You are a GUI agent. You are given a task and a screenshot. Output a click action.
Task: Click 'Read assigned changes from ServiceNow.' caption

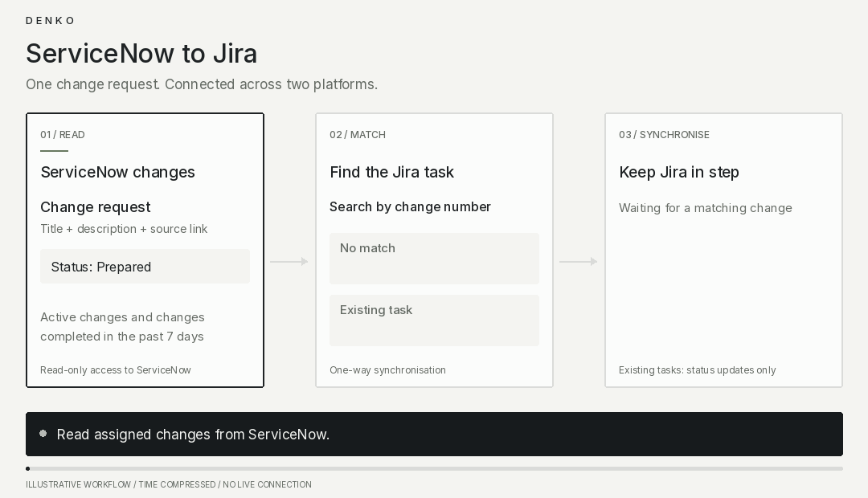pos(193,435)
